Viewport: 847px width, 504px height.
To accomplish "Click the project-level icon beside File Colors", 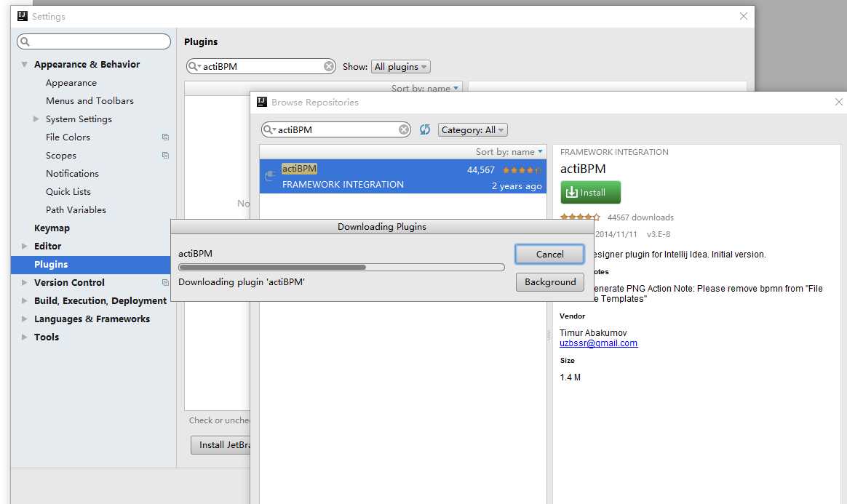I will tap(165, 137).
